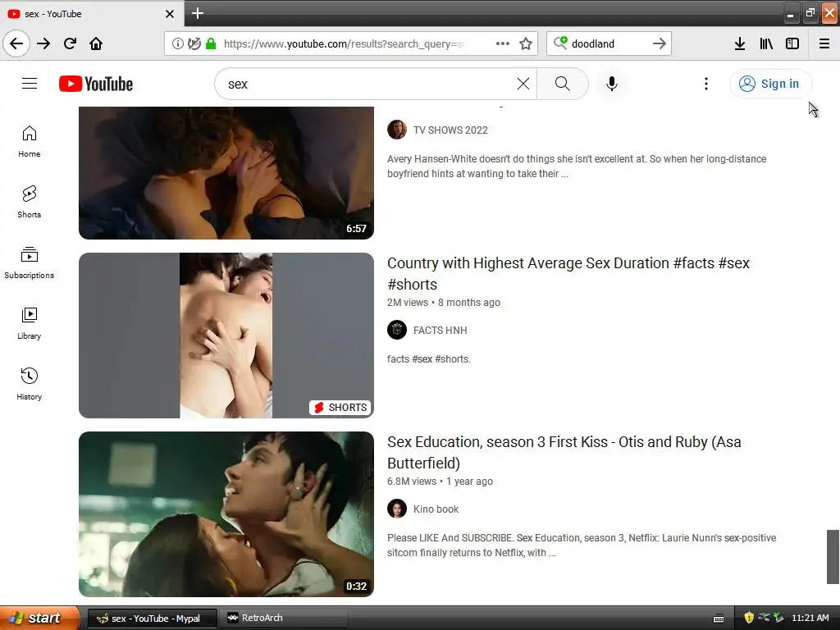Image resolution: width=840 pixels, height=630 pixels.
Task: Open the browser hamburger menu
Action: (824, 43)
